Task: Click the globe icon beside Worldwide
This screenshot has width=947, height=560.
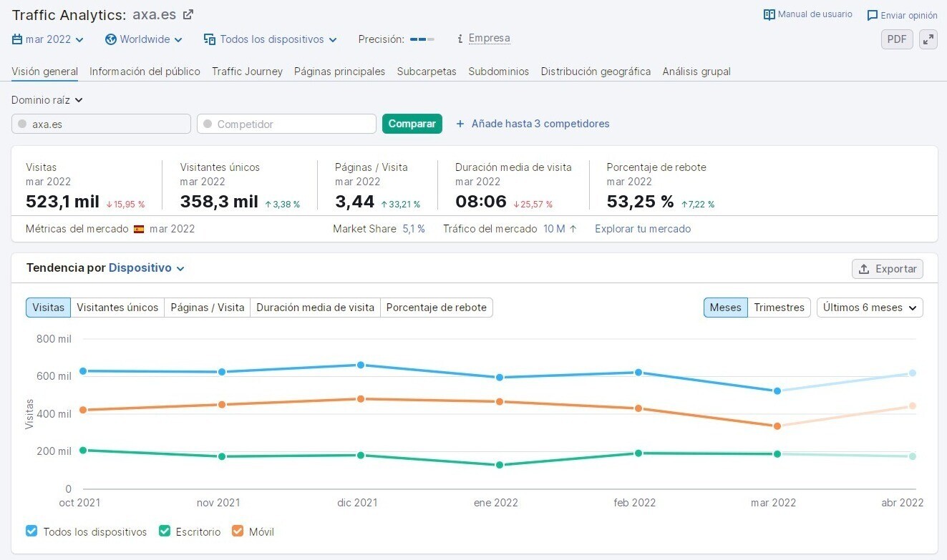Action: pyautogui.click(x=111, y=39)
